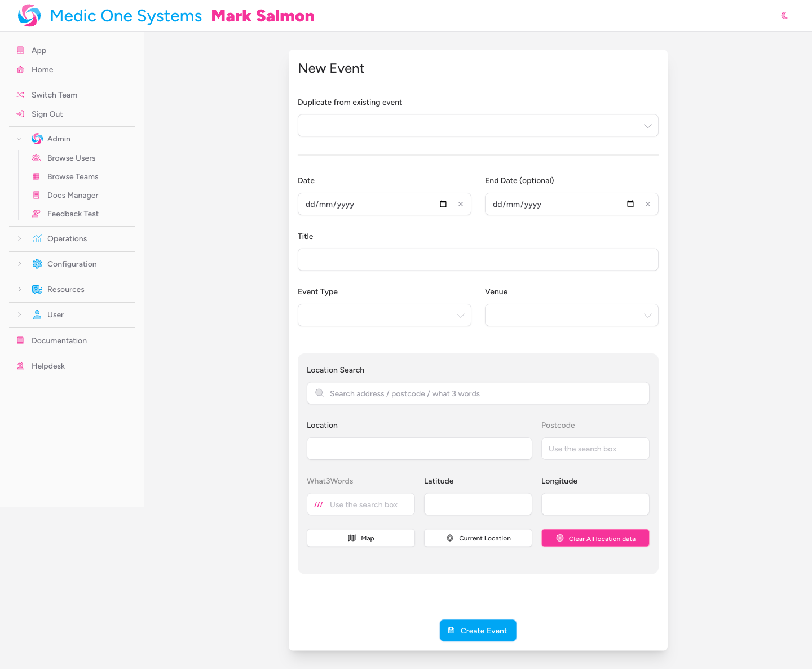The image size is (812, 669).
Task: Click the Medic One Systems logo
Action: click(x=29, y=15)
